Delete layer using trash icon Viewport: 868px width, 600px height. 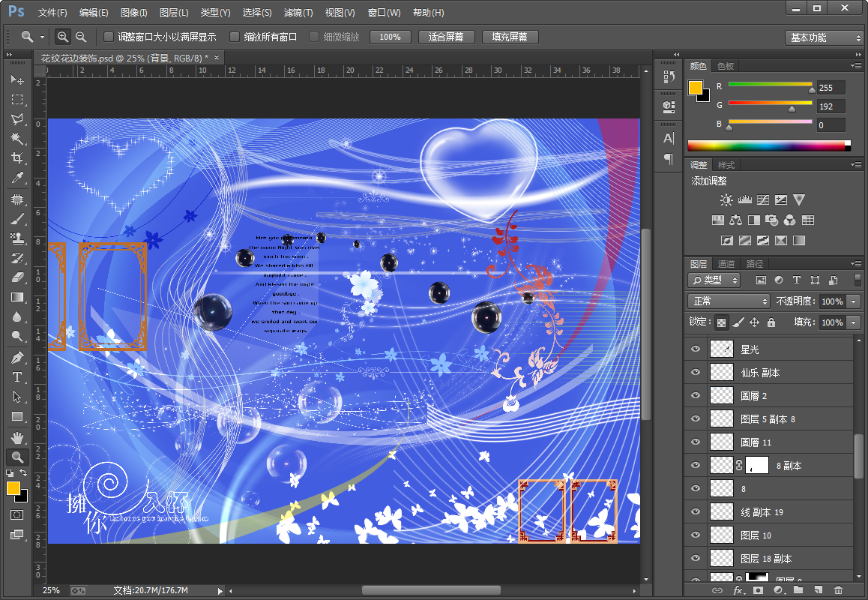(x=838, y=591)
